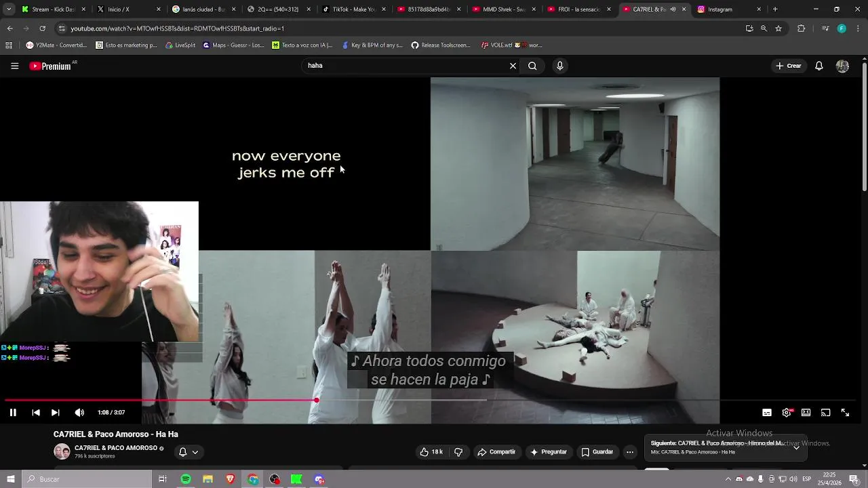Click the Preguntar button
Image resolution: width=868 pixels, height=488 pixels.
pos(548,452)
